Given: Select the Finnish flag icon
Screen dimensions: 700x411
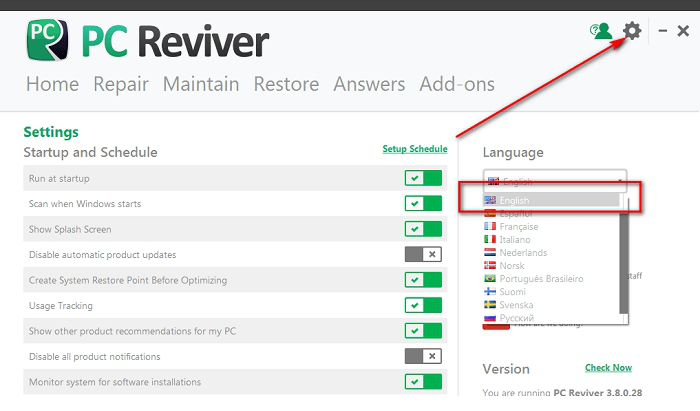Looking at the screenshot, I should [490, 291].
